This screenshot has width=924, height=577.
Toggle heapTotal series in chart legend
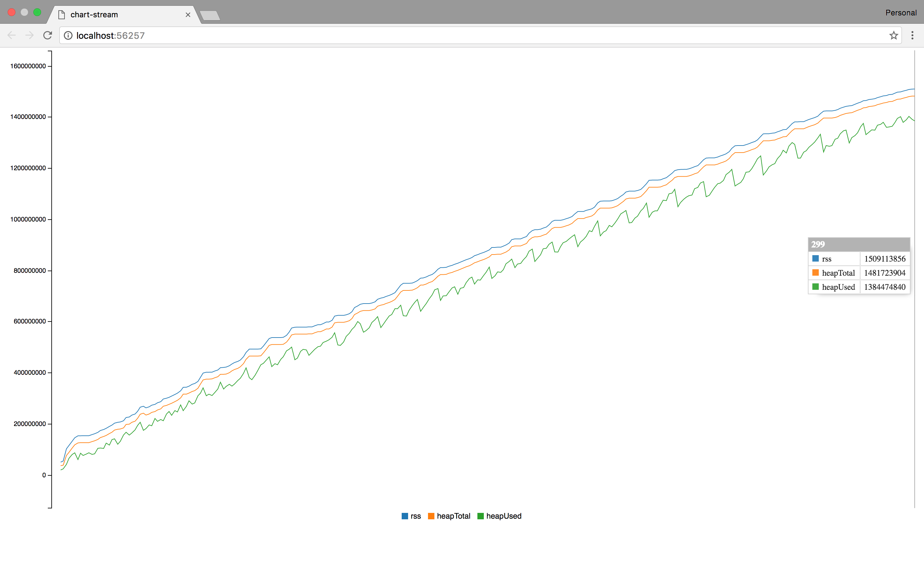pyautogui.click(x=453, y=516)
